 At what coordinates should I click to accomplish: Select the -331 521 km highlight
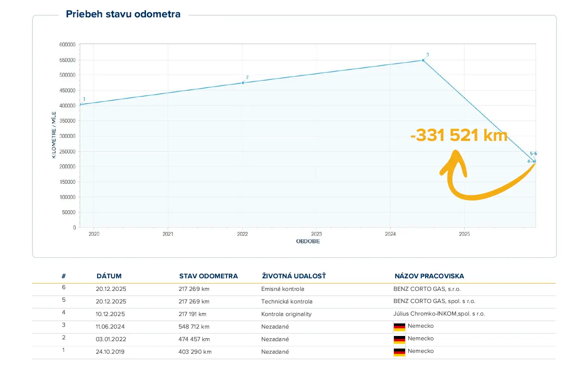pos(459,135)
